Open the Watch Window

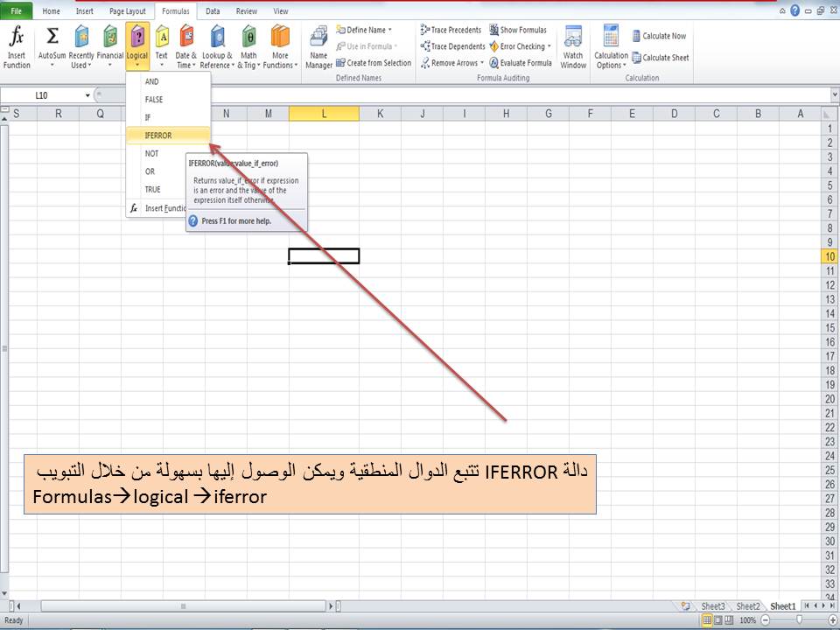[x=573, y=47]
